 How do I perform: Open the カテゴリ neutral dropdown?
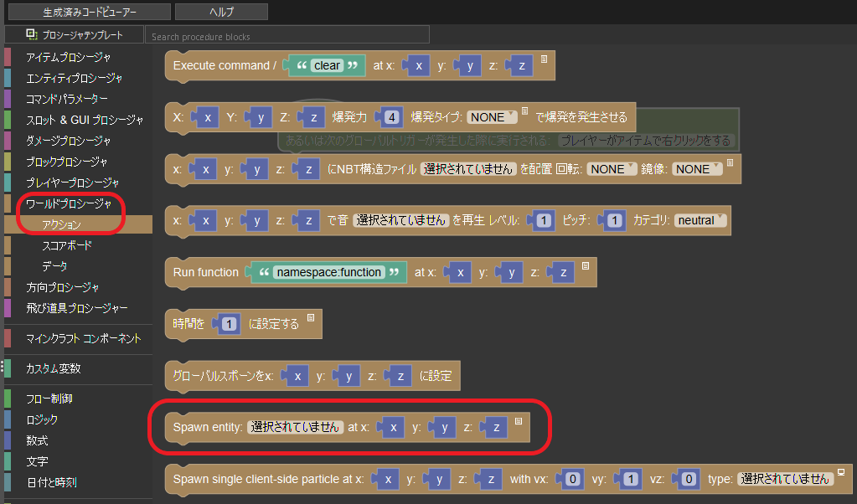click(700, 220)
